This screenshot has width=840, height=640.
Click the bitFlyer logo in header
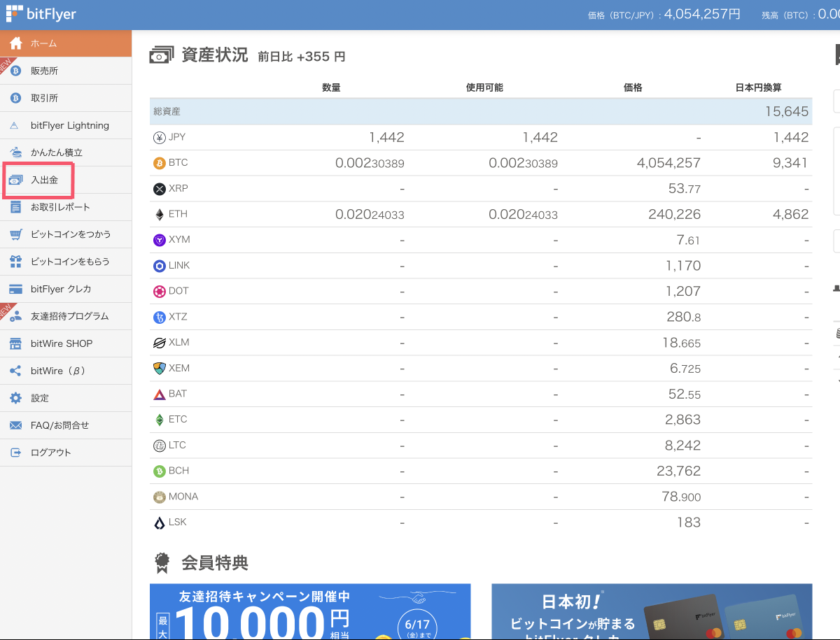(x=41, y=14)
